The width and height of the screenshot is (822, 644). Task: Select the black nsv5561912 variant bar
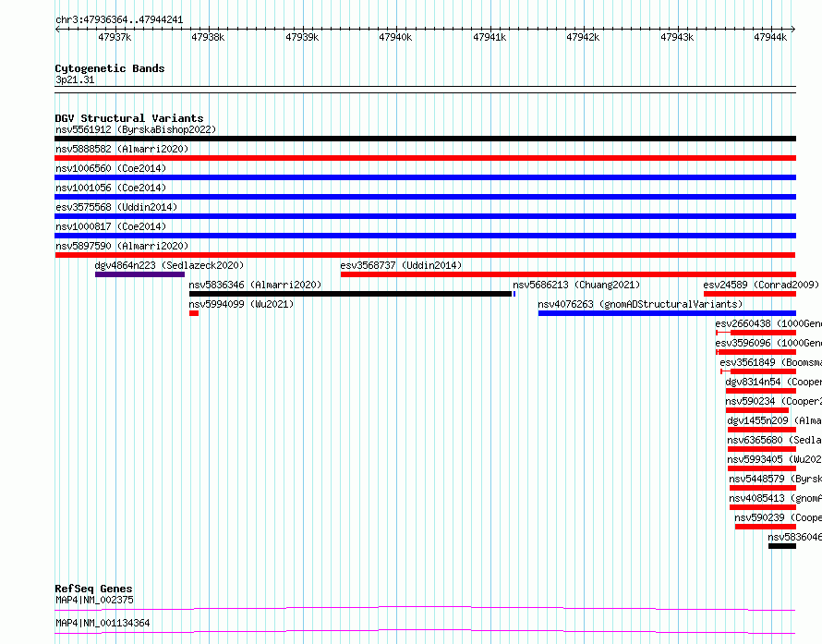[x=425, y=139]
